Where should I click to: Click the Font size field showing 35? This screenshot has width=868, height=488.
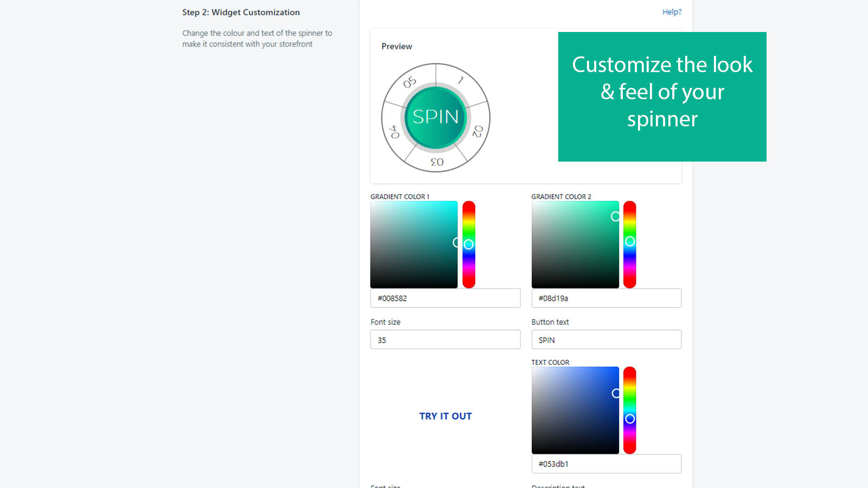coord(445,339)
